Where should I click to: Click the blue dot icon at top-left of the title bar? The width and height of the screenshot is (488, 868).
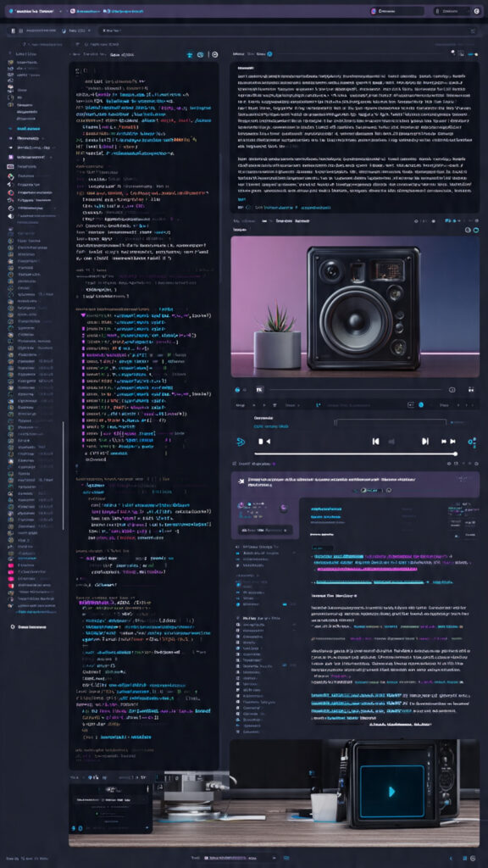pos(11,10)
